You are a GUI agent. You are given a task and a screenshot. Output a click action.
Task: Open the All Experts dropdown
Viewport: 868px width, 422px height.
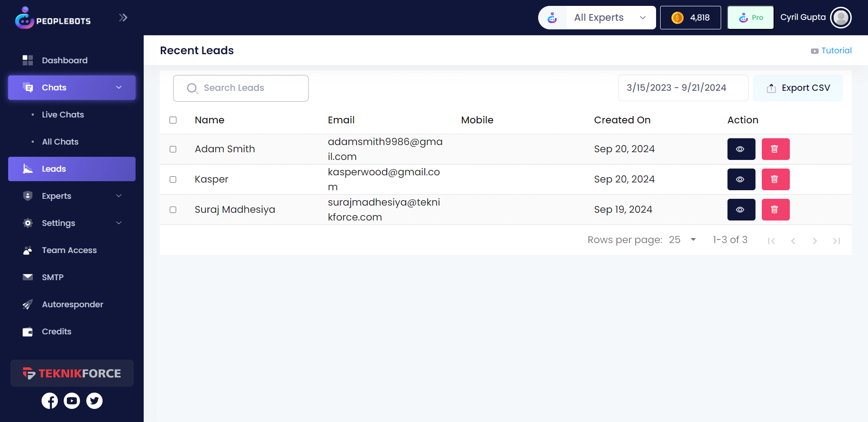(597, 18)
